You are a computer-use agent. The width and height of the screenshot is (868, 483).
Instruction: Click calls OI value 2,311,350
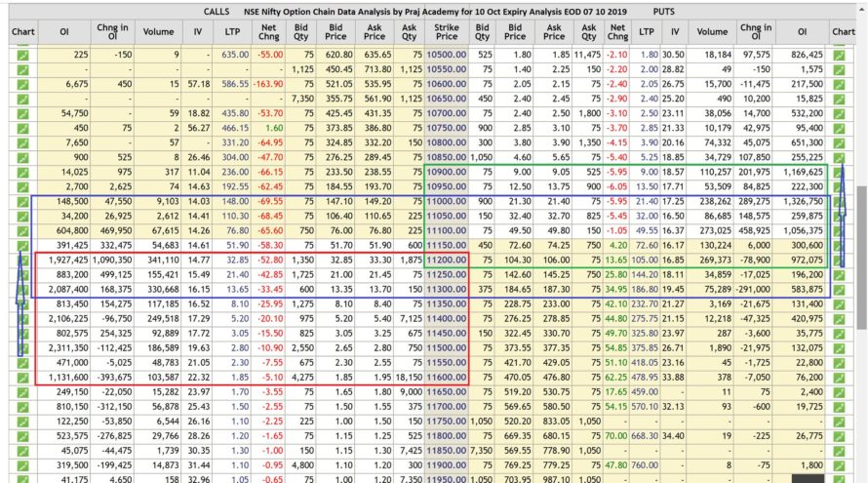pyautogui.click(x=68, y=348)
